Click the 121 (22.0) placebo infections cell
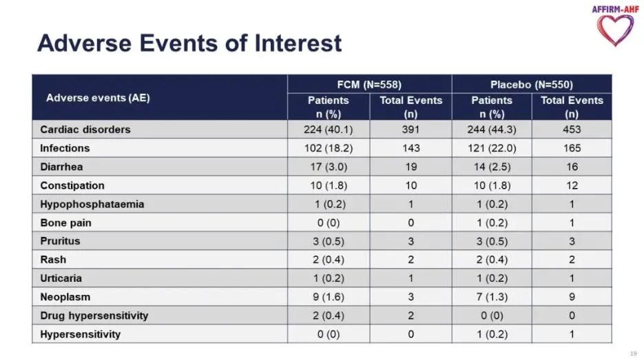 tap(491, 148)
